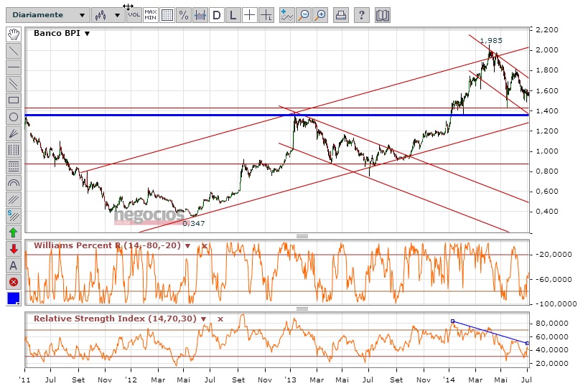Click the '12 year axis label

(x=131, y=380)
